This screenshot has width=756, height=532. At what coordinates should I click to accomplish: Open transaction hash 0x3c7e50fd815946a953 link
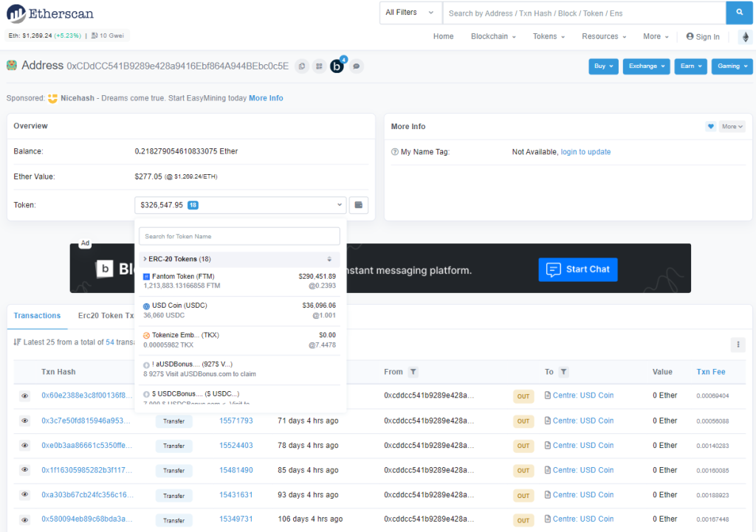(86, 421)
